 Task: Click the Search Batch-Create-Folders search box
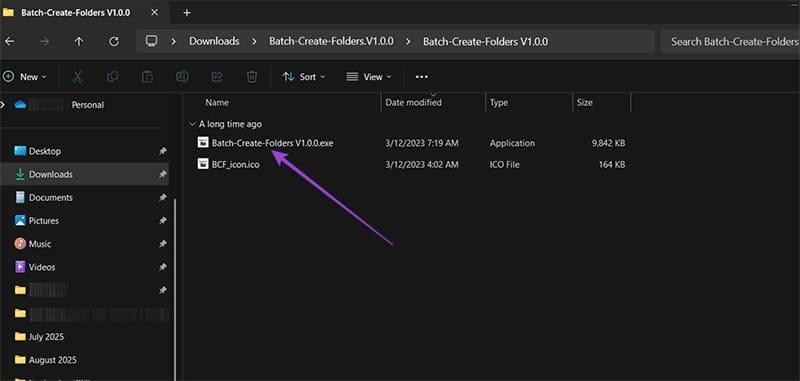click(x=731, y=41)
